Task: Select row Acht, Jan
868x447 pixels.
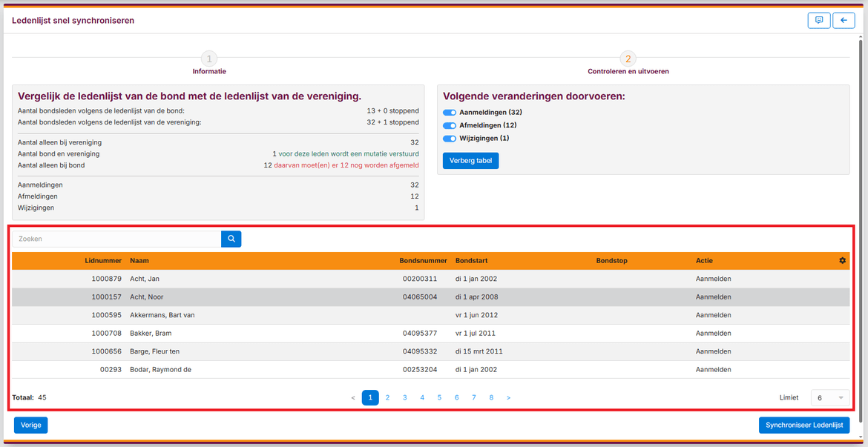Action: click(x=431, y=279)
